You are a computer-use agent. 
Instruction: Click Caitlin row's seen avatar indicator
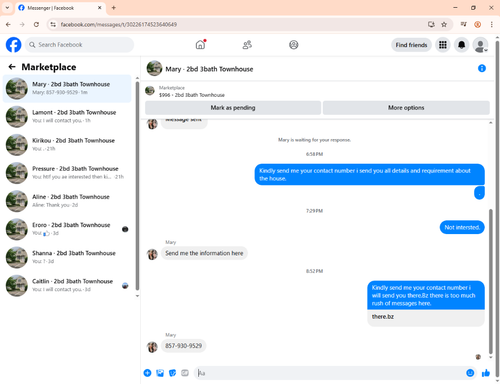125,286
